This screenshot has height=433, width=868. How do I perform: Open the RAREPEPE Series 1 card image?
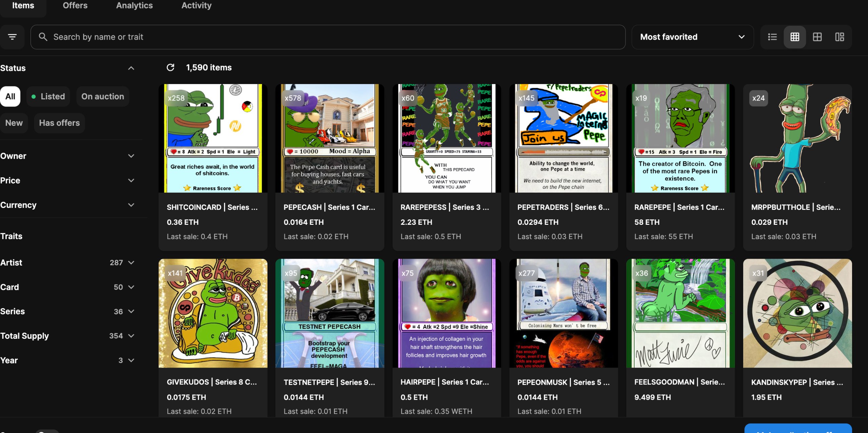pos(680,138)
